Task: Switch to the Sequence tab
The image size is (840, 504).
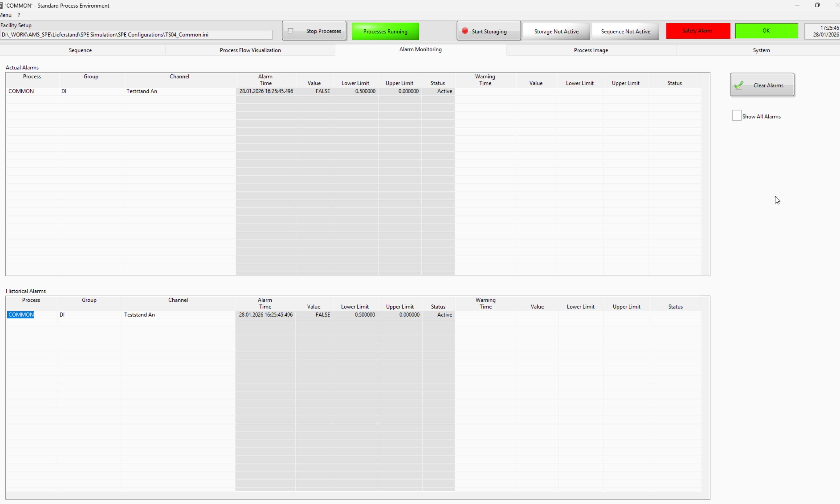Action: coord(80,50)
